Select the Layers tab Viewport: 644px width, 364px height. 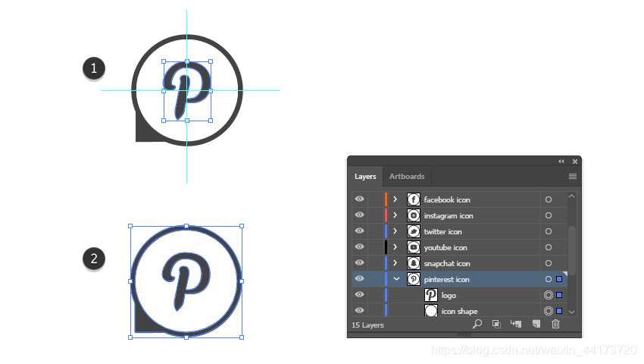coord(365,177)
